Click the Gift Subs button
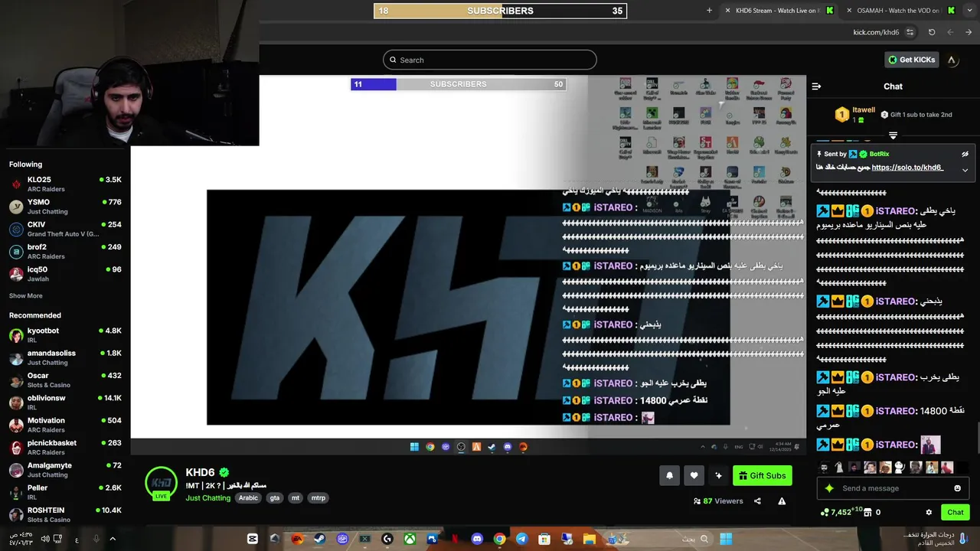Screen dimensions: 980x551 pos(762,475)
